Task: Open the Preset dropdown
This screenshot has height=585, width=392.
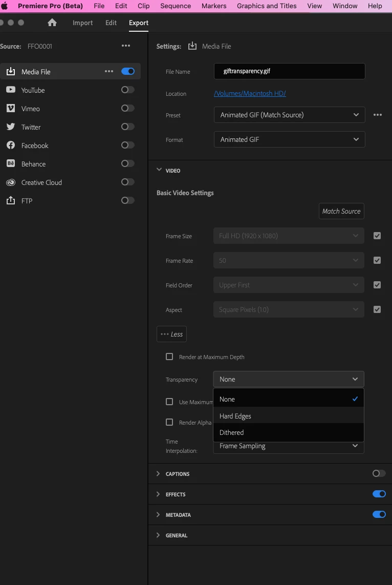Action: [290, 115]
